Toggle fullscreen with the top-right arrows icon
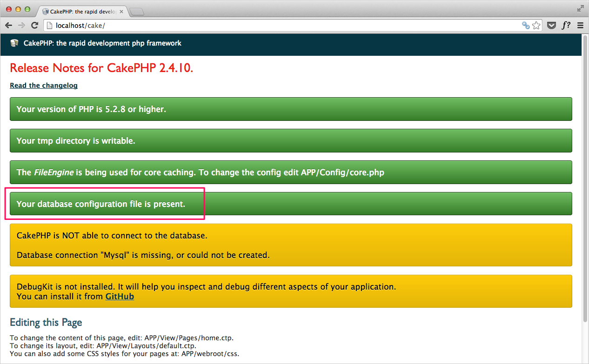 (x=580, y=8)
